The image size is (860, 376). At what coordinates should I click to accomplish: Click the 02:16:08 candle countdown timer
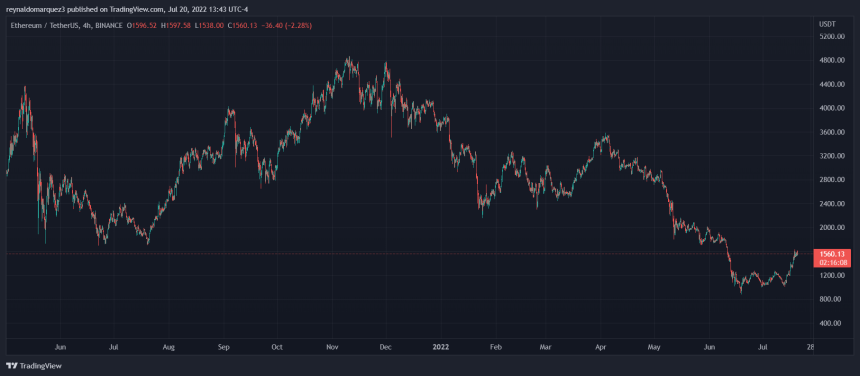[x=829, y=263]
